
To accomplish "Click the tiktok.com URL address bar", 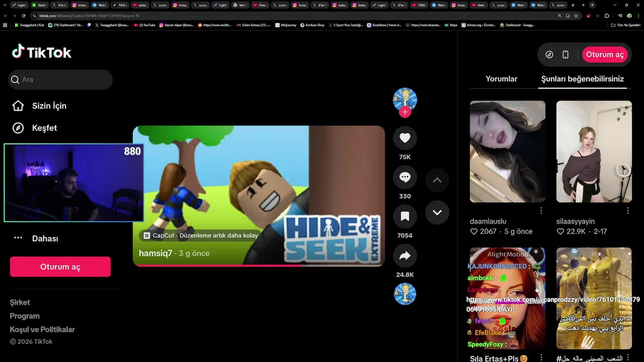I will (x=297, y=16).
